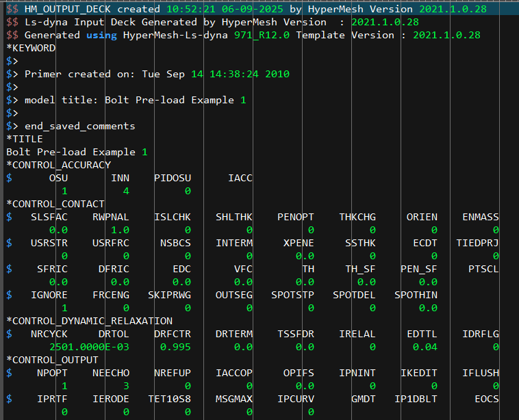Click the USRSTR header
The height and width of the screenshot is (420, 519).
49,243
